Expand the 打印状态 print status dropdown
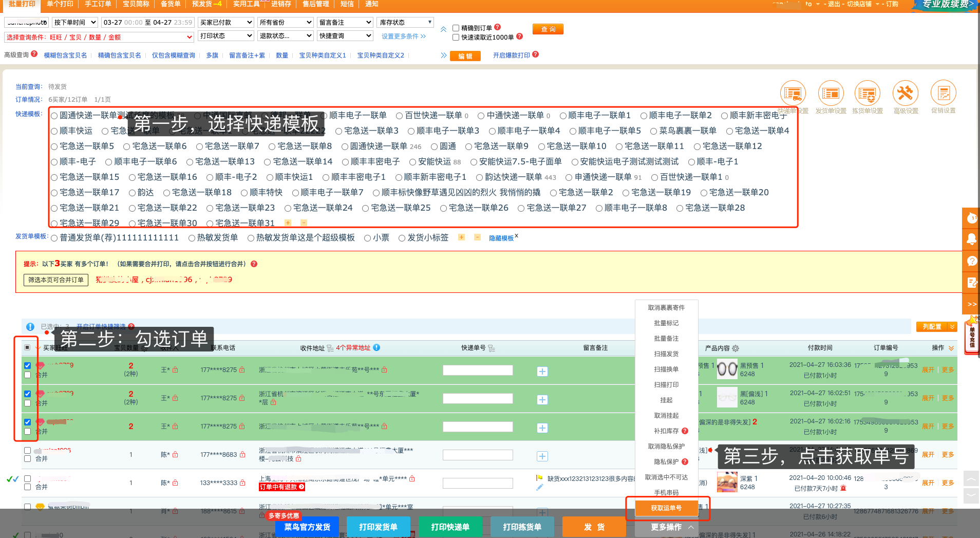 (226, 36)
